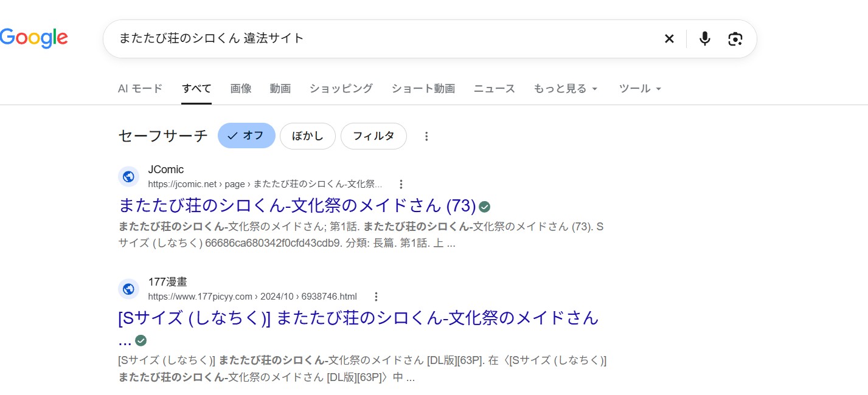Open the JComic result options menu
Image resolution: width=868 pixels, height=395 pixels.
(x=401, y=184)
